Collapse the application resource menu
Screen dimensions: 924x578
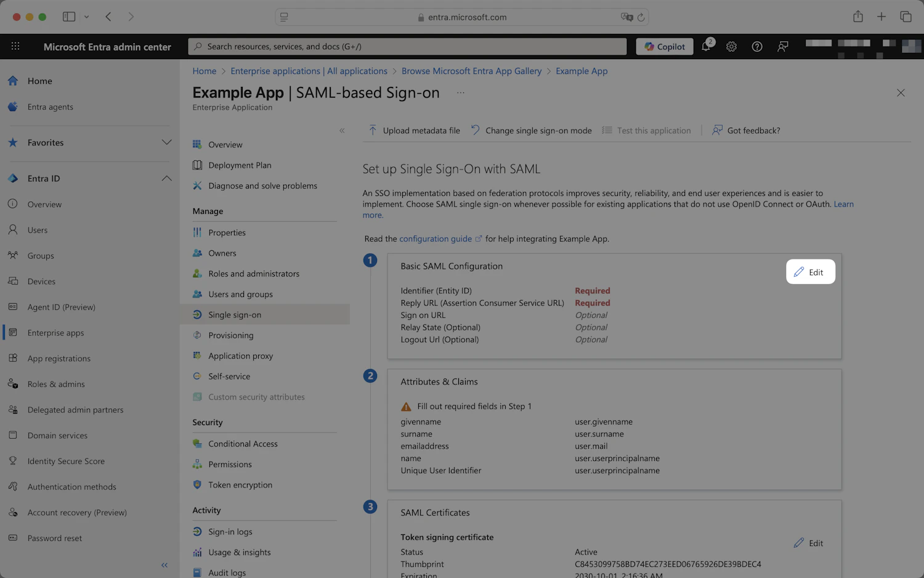342,131
